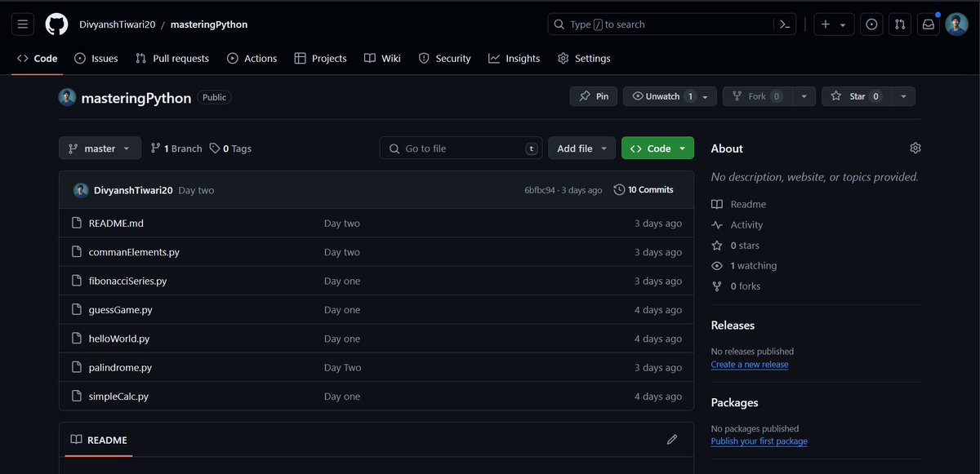Screen dimensions: 980x474
Task: Open the pull requests icon in header
Action: (900, 24)
